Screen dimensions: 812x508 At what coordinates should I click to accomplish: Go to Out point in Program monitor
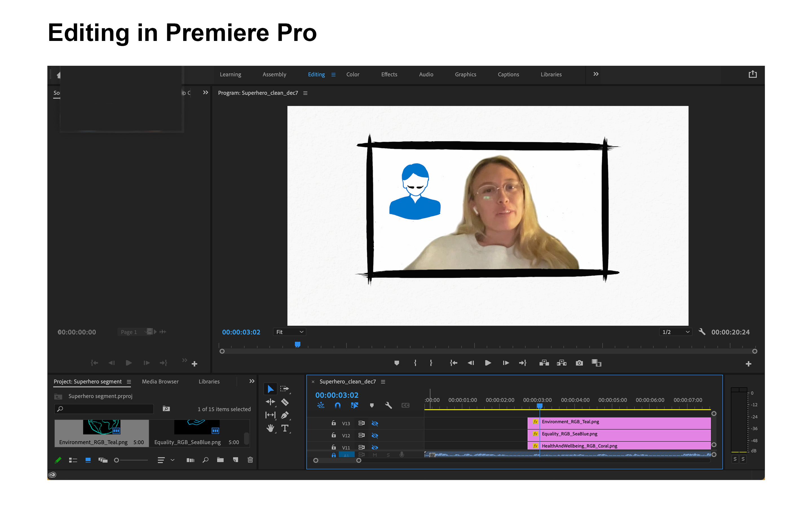523,363
